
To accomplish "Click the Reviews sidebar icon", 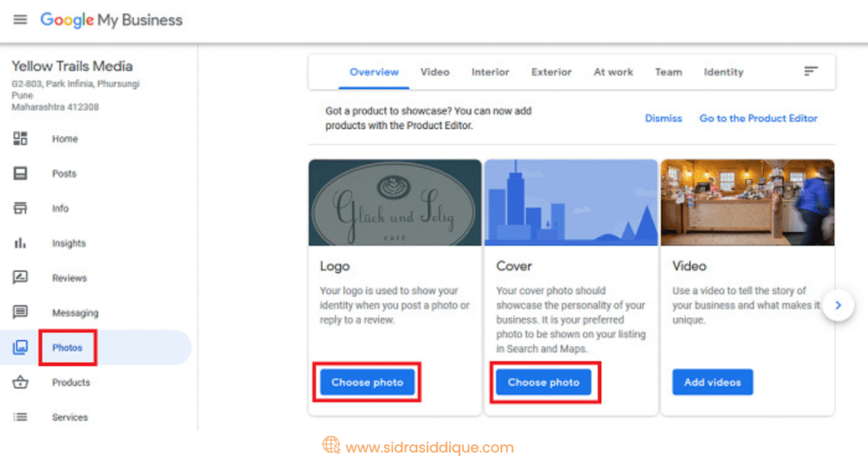I will click(20, 277).
